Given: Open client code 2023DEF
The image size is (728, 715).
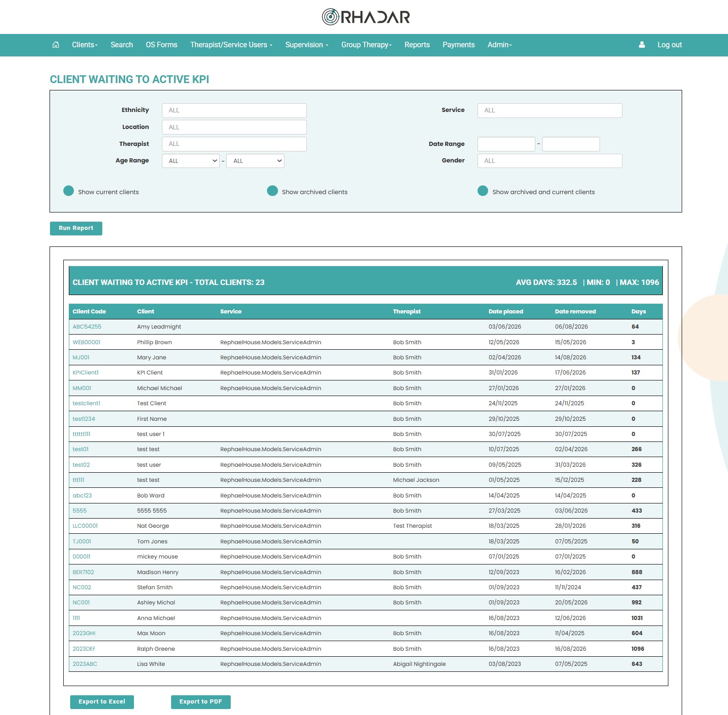Looking at the screenshot, I should click(x=84, y=648).
